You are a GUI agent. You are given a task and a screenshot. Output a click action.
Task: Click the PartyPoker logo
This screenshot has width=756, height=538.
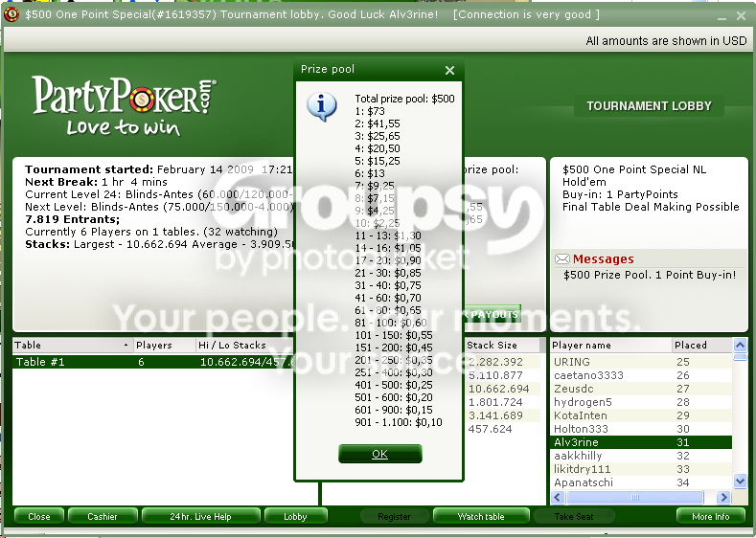(124, 106)
